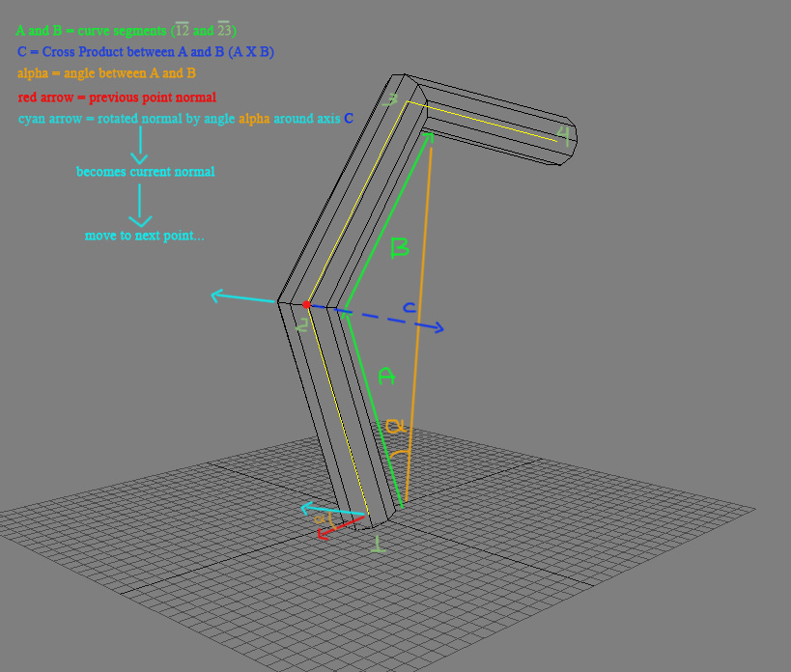
Task: Select the green "A" segment label
Action: click(386, 376)
